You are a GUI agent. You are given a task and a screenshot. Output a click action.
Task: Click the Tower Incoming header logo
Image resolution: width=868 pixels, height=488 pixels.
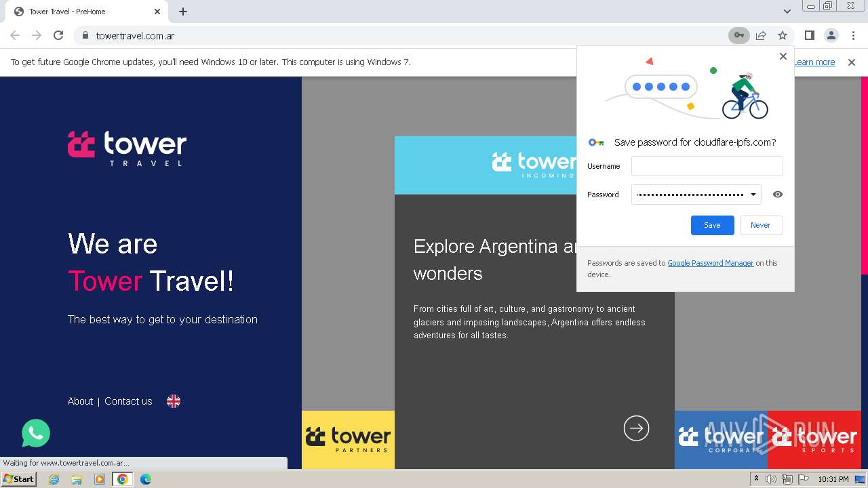pyautogui.click(x=534, y=165)
